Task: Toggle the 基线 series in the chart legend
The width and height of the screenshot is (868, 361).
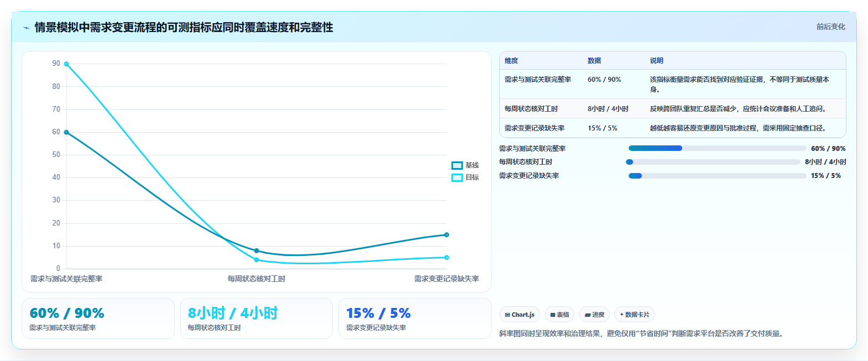Action: (465, 165)
